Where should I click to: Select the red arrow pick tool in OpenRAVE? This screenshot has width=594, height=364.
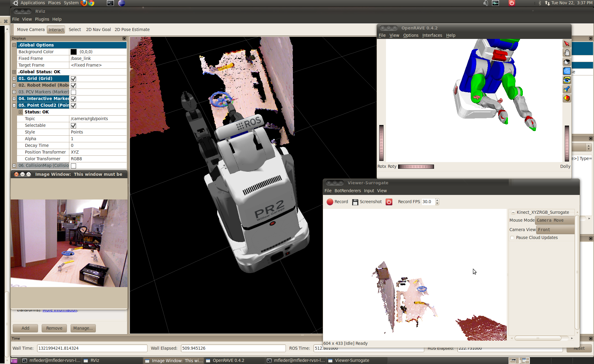[567, 43]
